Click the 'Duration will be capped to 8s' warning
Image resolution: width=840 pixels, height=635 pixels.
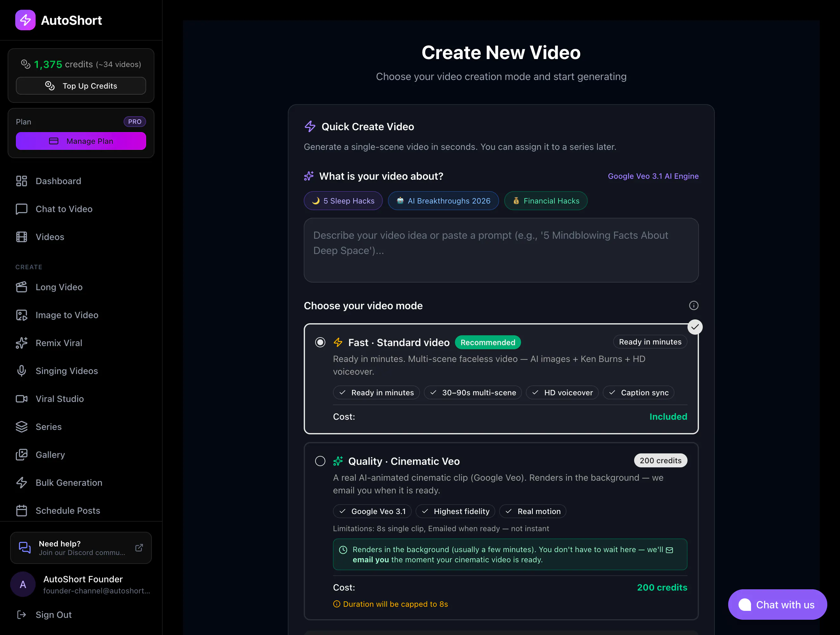[390, 604]
